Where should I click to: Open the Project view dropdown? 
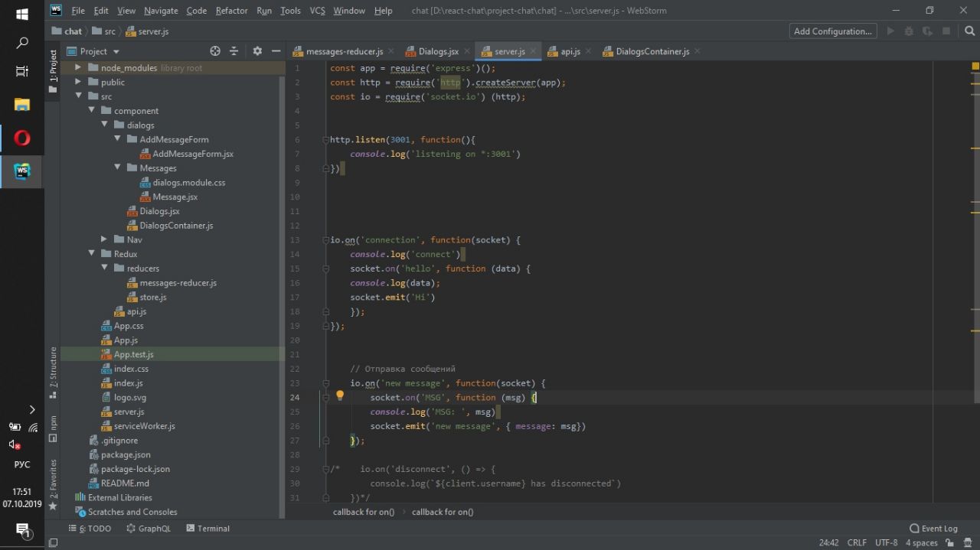100,51
